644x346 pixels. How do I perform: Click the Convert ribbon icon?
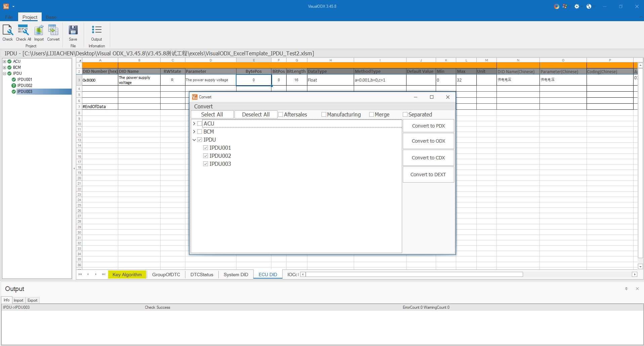(x=53, y=33)
